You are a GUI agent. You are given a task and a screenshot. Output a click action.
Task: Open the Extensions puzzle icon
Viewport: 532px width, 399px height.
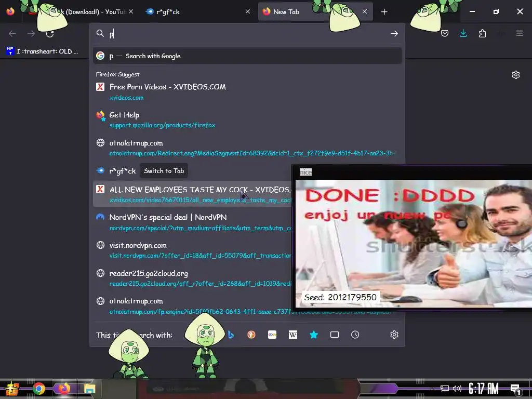tap(482, 33)
